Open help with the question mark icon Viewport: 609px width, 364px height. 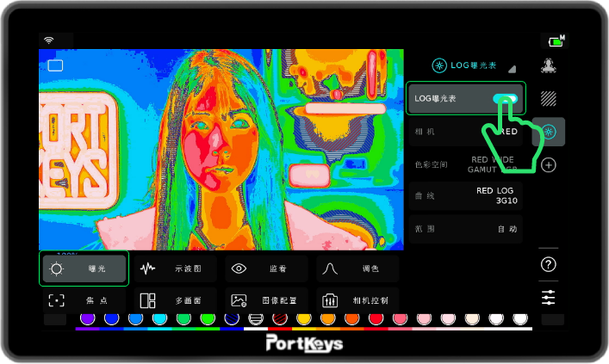tap(548, 264)
